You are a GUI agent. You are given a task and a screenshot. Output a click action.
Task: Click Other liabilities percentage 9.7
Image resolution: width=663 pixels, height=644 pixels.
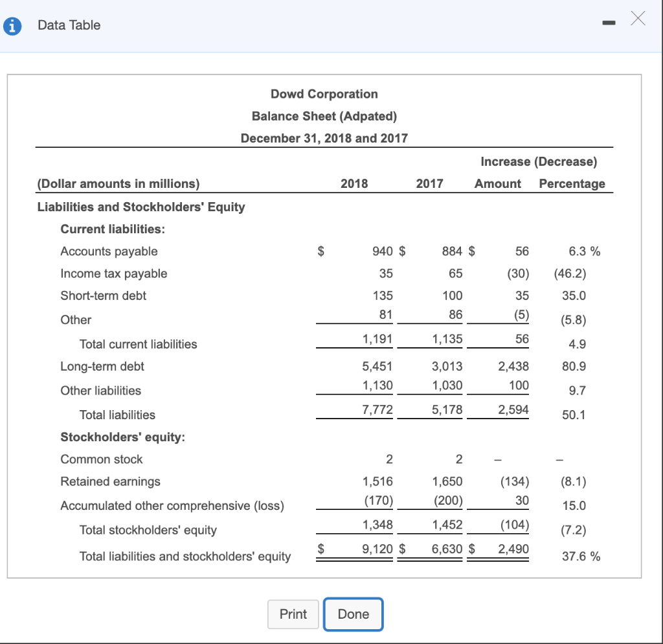[x=578, y=391]
